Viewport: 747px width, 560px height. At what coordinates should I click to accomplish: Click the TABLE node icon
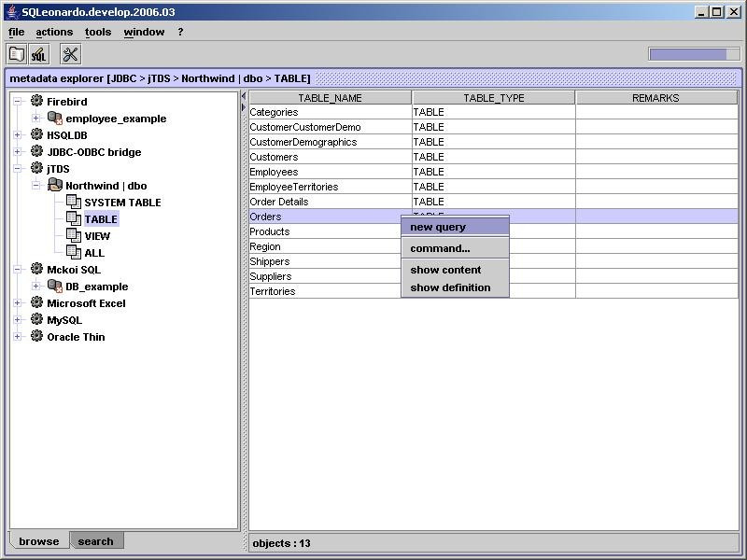point(74,218)
